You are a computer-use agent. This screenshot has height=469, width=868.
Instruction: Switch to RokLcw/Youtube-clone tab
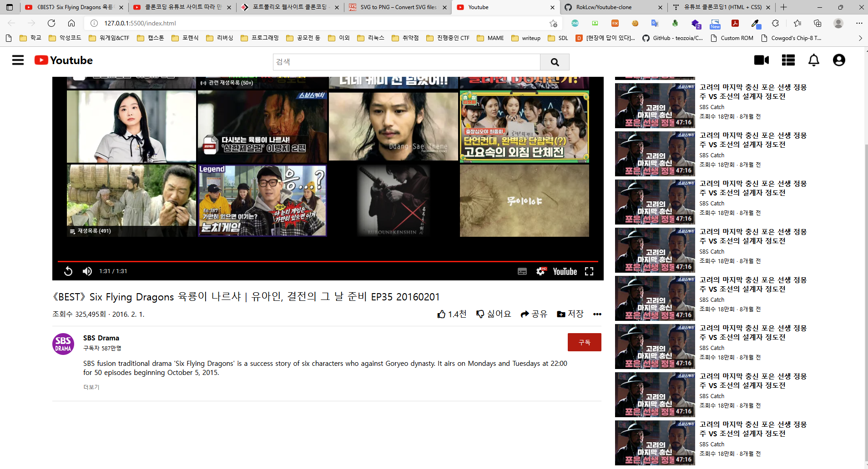pyautogui.click(x=613, y=7)
